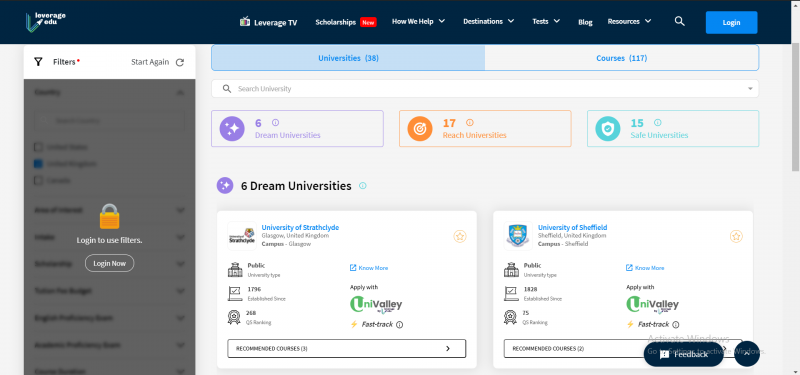Switch to the Universities (38) tab
This screenshot has width=800, height=375.
[x=348, y=58]
